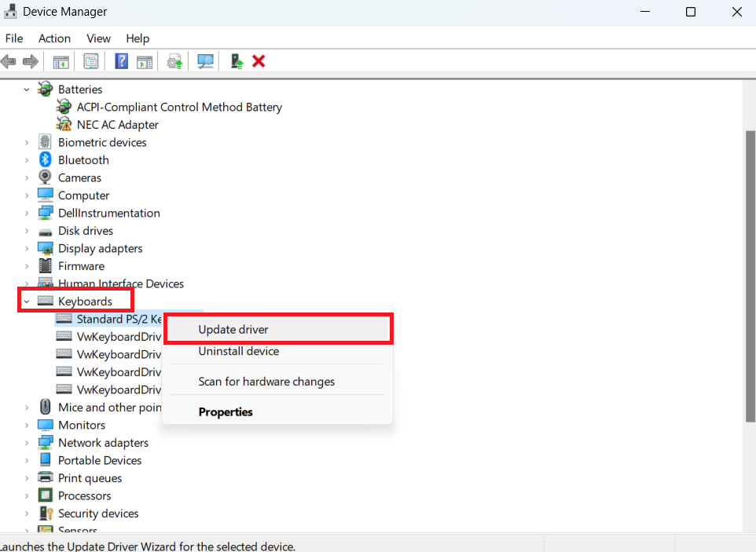
Task: Click the Bluetooth category icon
Action: coord(46,159)
